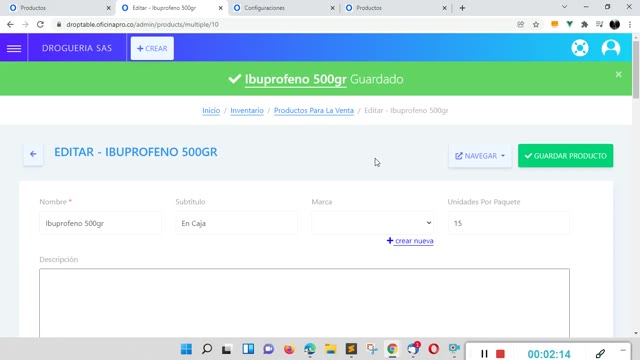The width and height of the screenshot is (640, 360).
Task: Open the browser extensions puzzle icon
Action: 584,24
